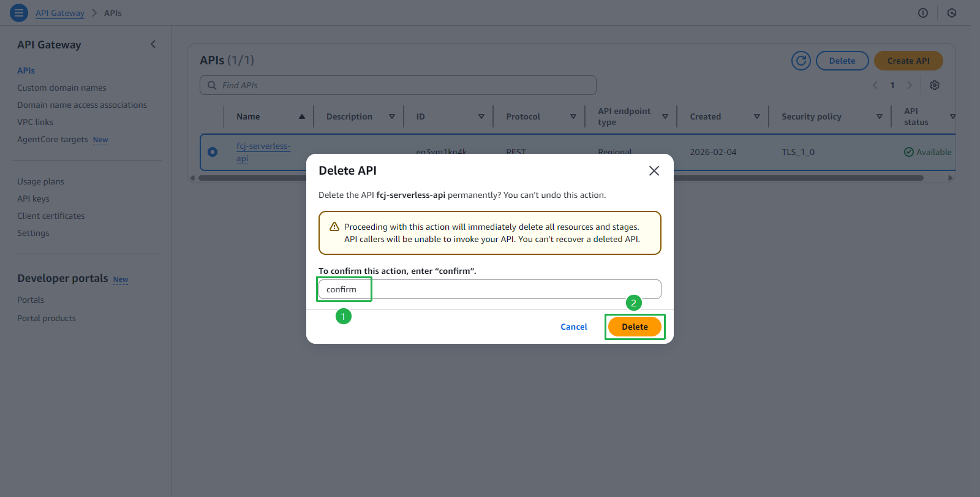The image size is (980, 497).
Task: Open API keys page
Action: [x=33, y=199]
